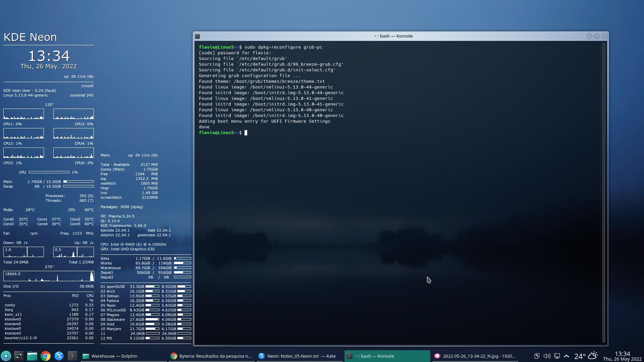This screenshot has width=644, height=362.
Task: Click the Disk I/O graph
Action: [x=49, y=276]
